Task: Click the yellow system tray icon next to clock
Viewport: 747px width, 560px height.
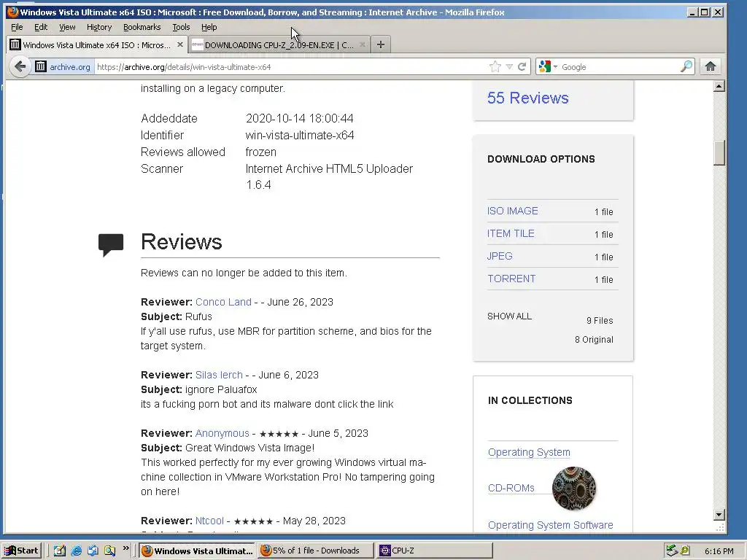Action: tap(685, 551)
